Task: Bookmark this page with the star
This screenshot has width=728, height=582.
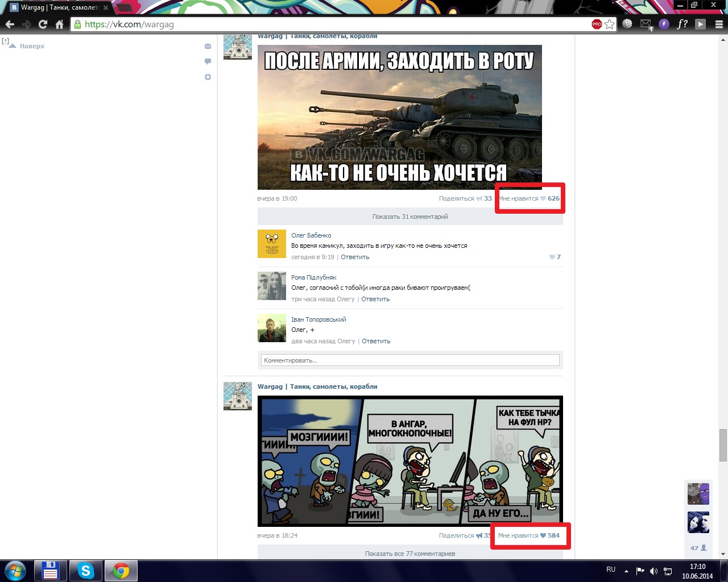Action: point(610,24)
